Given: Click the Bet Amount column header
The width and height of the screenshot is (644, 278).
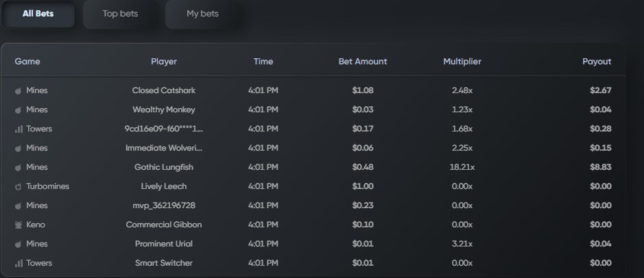Looking at the screenshot, I should click(x=363, y=62).
